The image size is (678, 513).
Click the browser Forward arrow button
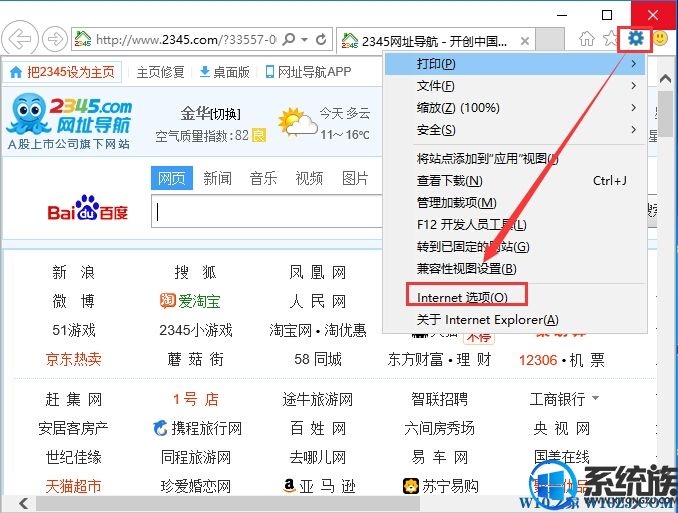(55, 40)
